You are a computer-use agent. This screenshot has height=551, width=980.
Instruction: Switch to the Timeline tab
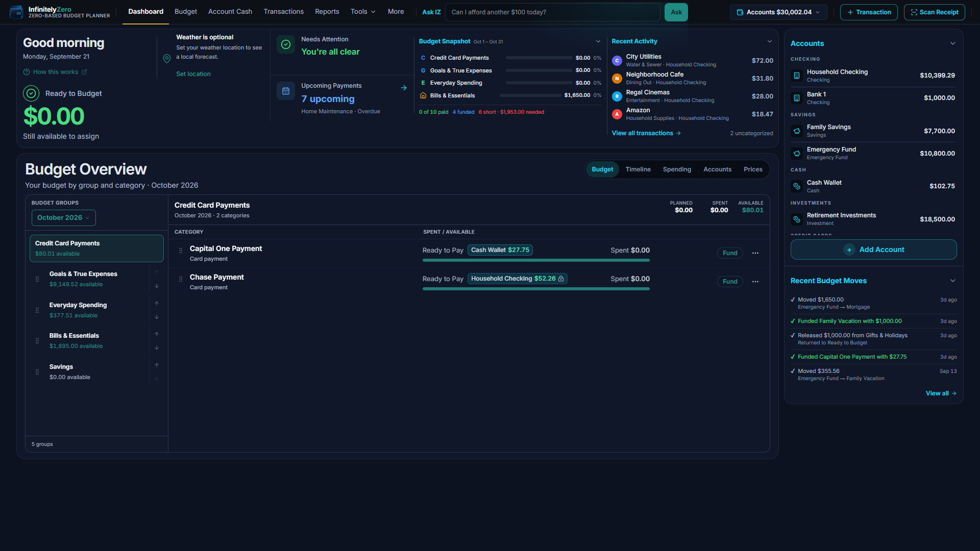pos(638,169)
